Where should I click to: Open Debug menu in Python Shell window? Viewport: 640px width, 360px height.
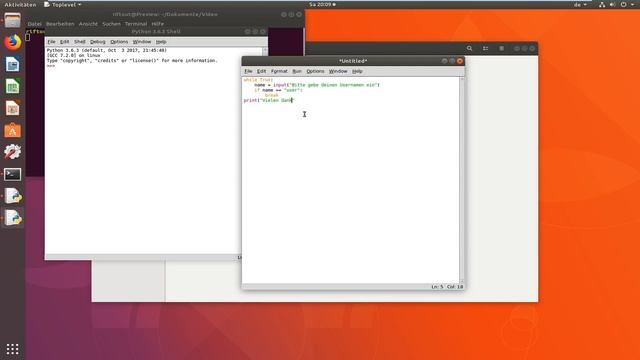point(98,42)
